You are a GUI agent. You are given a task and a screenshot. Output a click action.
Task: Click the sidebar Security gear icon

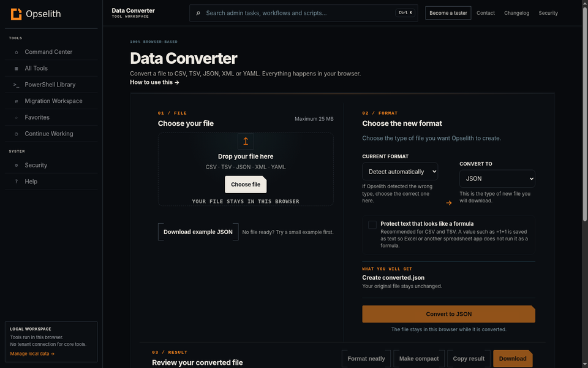16,165
